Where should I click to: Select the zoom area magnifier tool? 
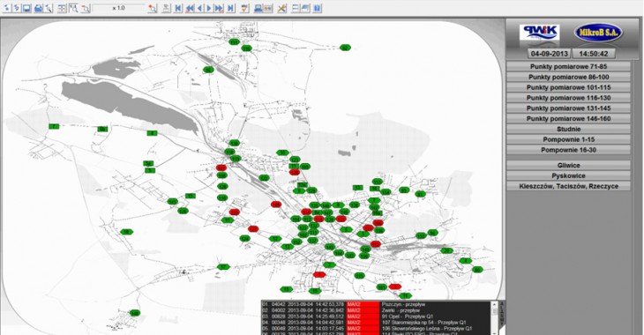click(73, 8)
